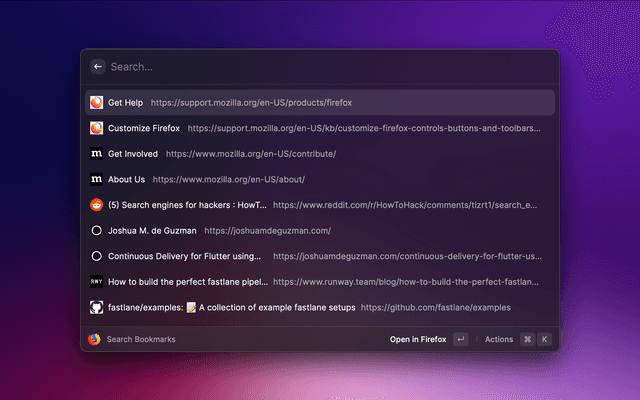Click the back arrow button
Screen dimensions: 640x400
point(98,67)
